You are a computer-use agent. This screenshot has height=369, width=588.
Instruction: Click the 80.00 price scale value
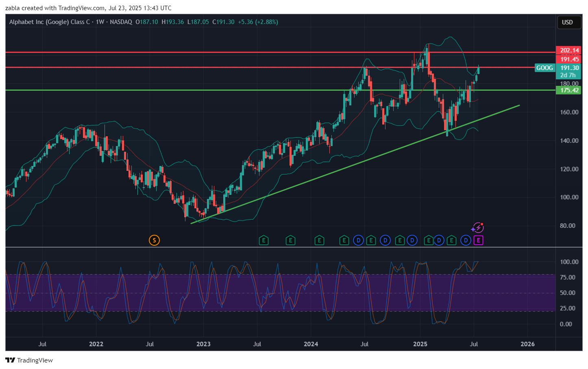pos(568,225)
